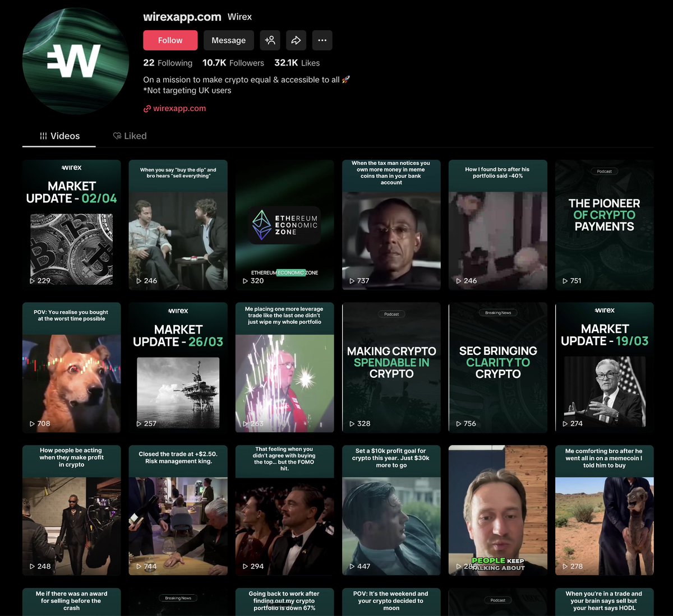Screen dimensions: 673x616
Task: Open "one more leverage trade" video
Action: point(285,368)
